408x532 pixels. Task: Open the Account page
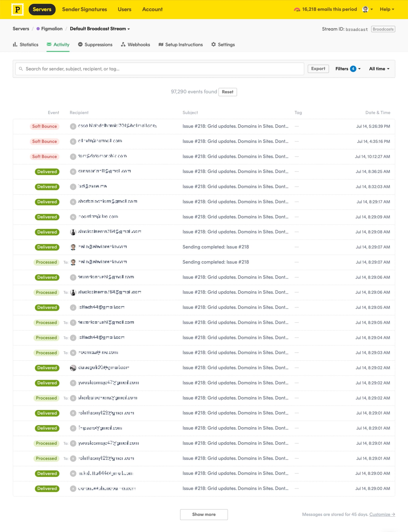click(x=152, y=10)
